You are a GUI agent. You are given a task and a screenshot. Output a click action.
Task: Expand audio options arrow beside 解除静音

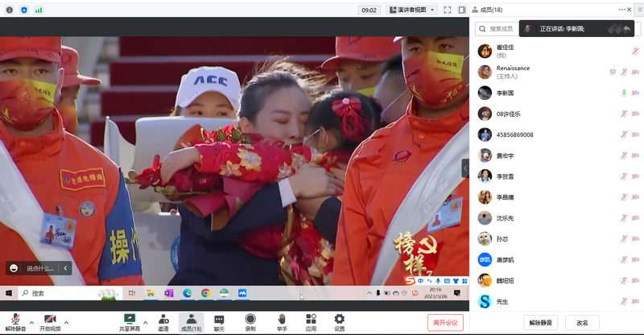31,322
